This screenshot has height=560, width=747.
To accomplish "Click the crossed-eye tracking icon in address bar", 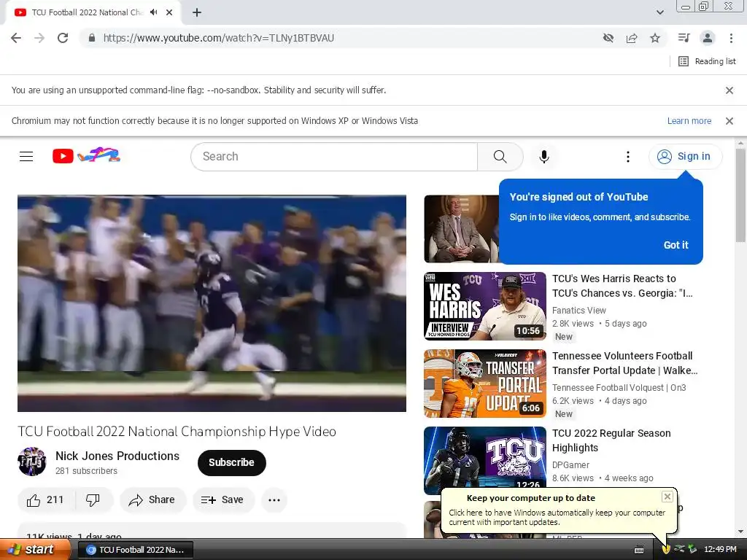I will pos(608,38).
